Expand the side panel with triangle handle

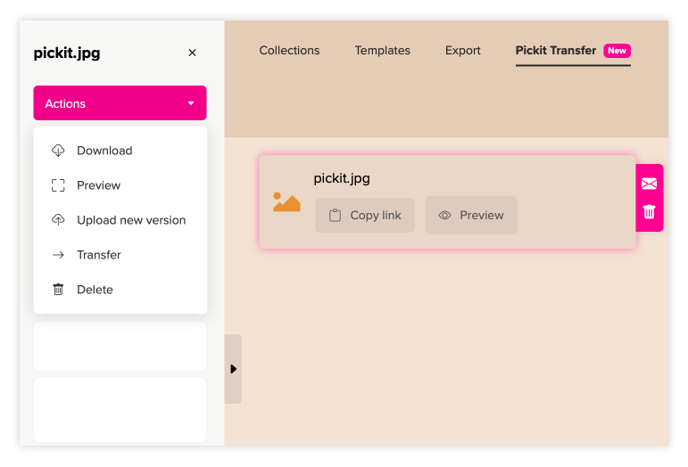[233, 369]
